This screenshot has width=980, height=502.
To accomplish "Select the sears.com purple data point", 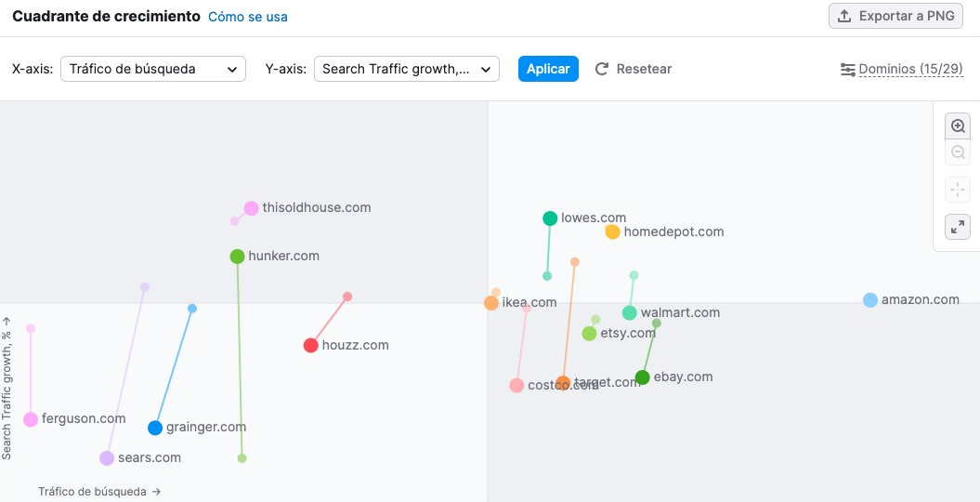I will [107, 458].
